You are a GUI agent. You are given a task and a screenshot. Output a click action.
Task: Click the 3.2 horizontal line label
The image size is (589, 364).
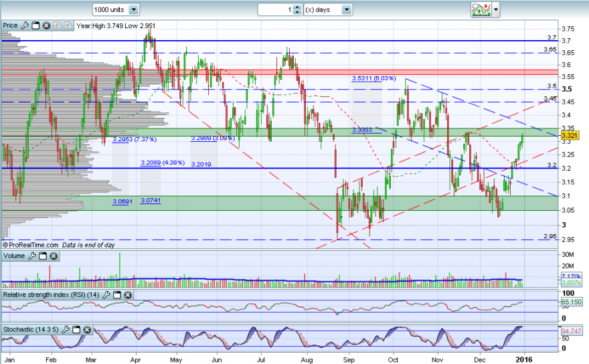tap(552, 165)
